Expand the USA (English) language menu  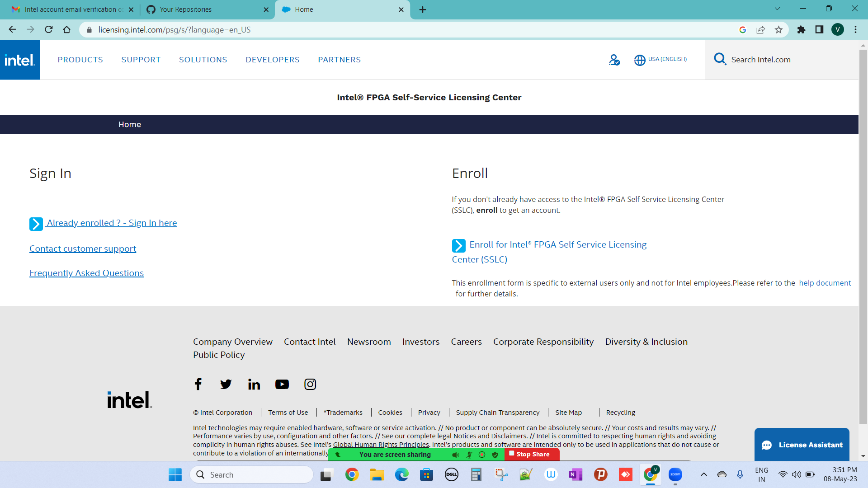coord(667,59)
